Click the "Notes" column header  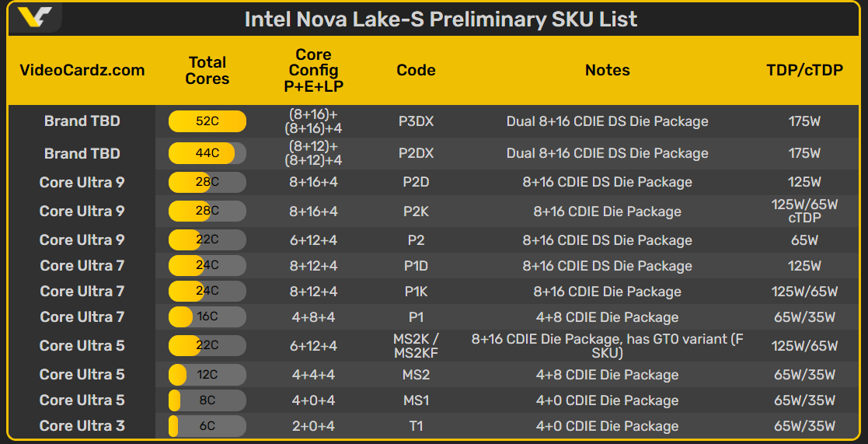607,70
